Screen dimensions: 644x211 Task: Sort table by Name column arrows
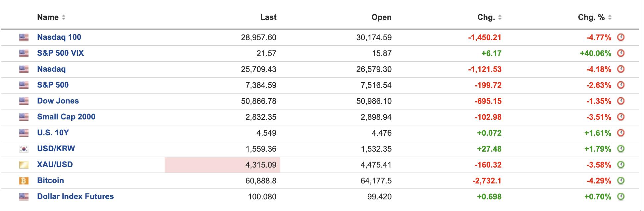64,17
